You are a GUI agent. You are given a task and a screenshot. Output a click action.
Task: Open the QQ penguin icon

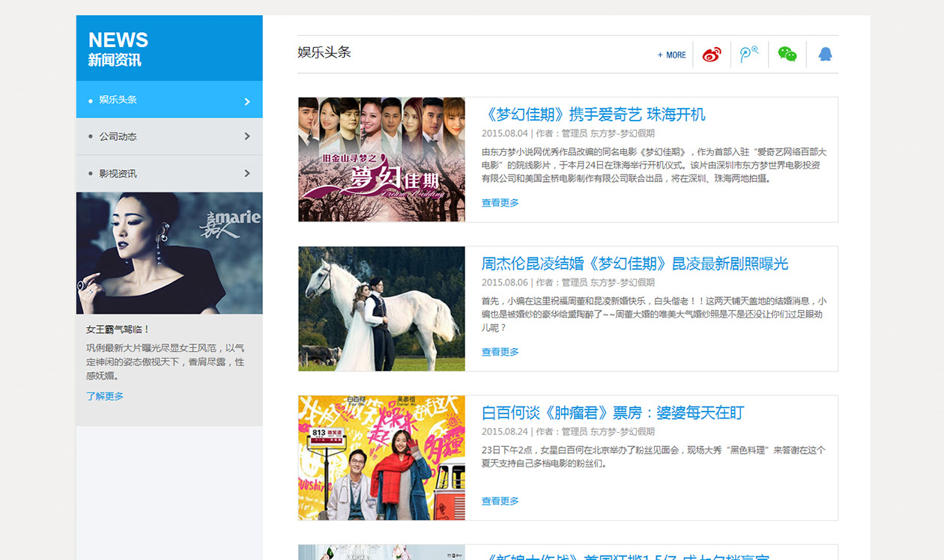click(x=825, y=55)
